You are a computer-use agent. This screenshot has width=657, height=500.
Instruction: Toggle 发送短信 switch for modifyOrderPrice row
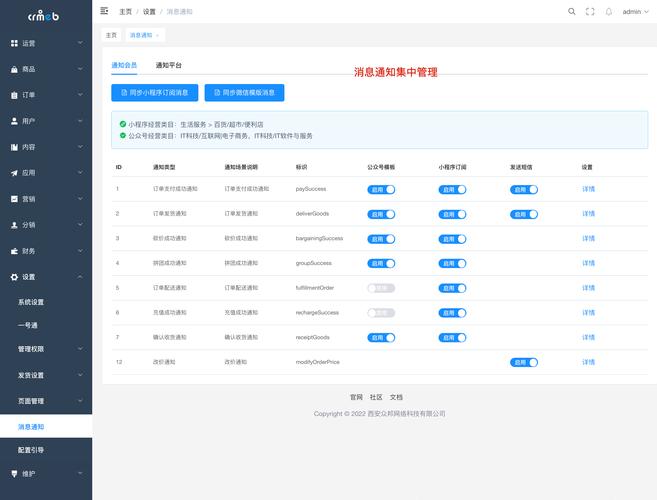(x=524, y=362)
